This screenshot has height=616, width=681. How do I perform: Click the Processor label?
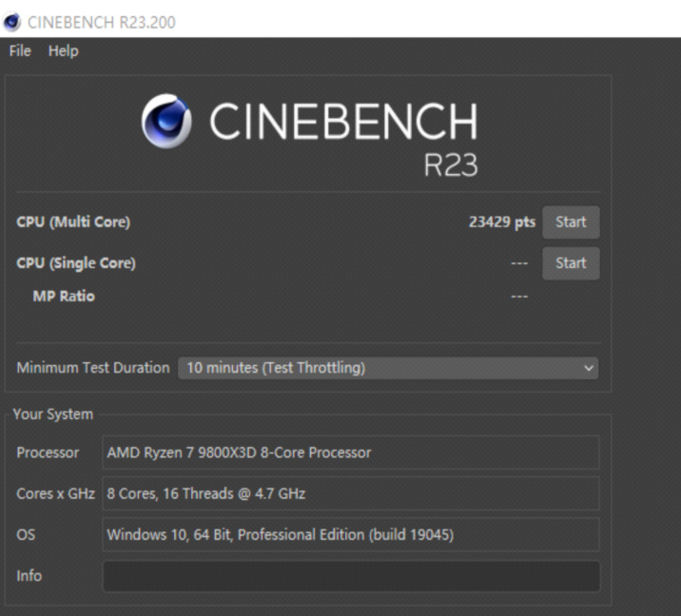click(48, 452)
